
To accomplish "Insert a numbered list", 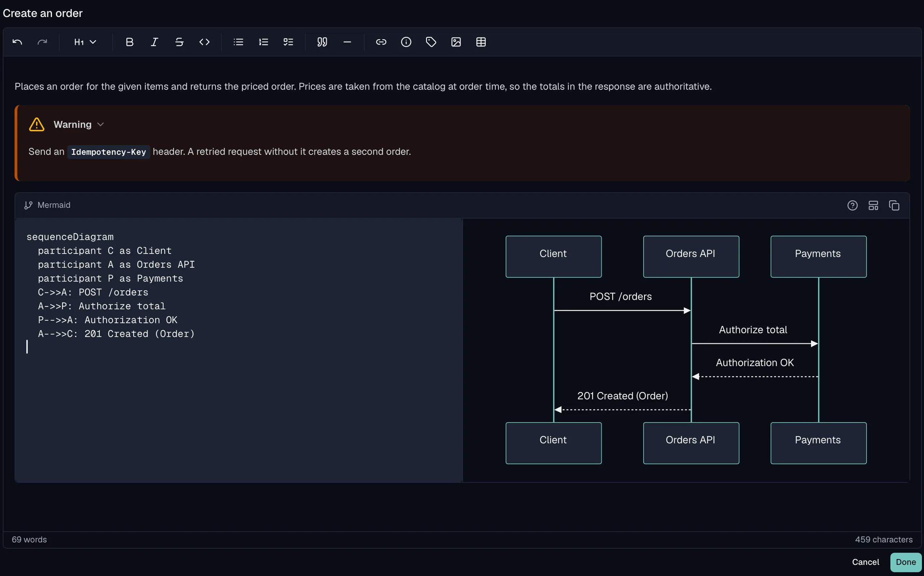I will (263, 42).
